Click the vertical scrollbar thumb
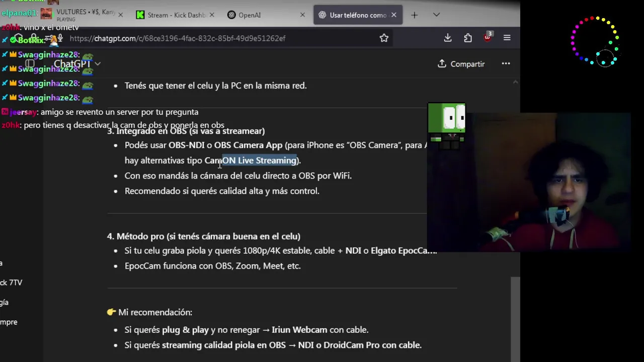This screenshot has height=362, width=644. pyautogui.click(x=515, y=319)
